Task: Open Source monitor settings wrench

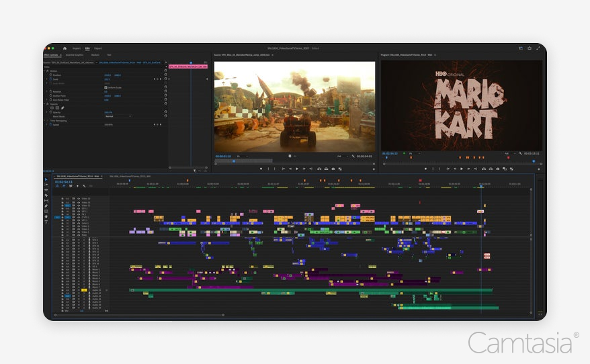Action: (353, 156)
